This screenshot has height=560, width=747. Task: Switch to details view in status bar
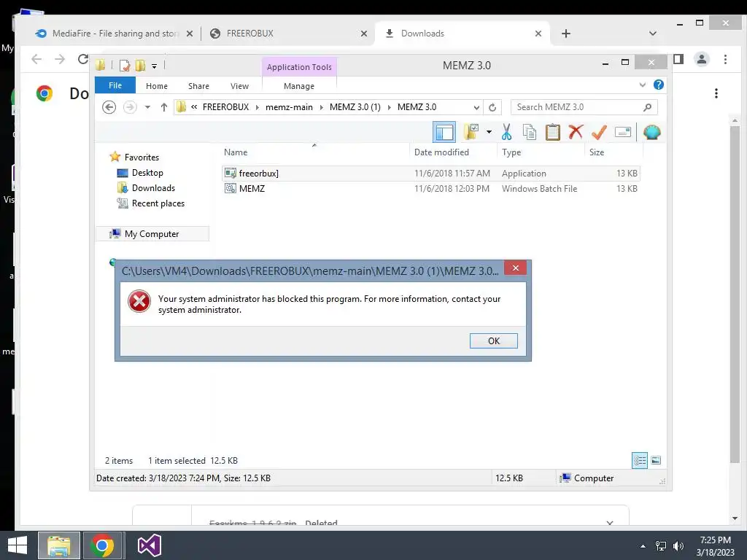pos(639,461)
